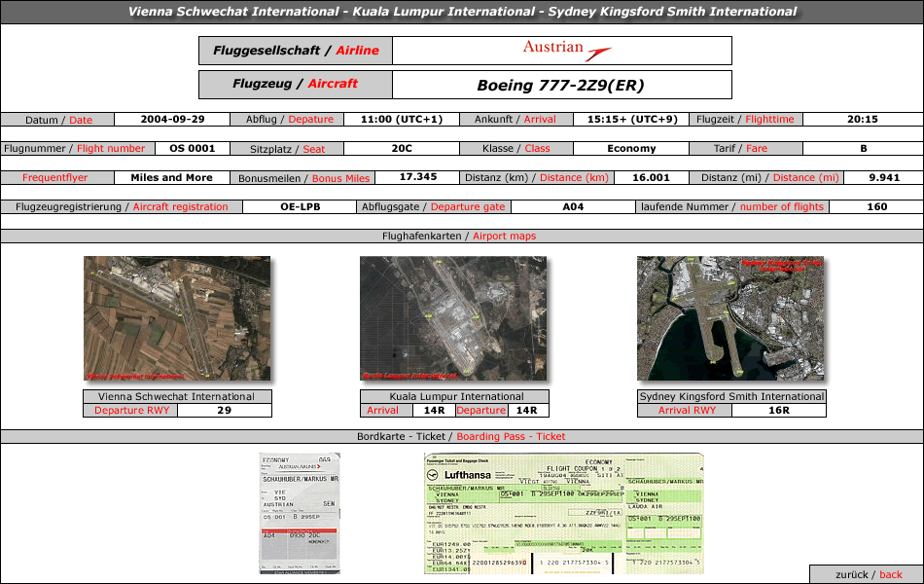The width and height of the screenshot is (924, 584).
Task: Click the Austrian airline logo
Action: pos(567,51)
